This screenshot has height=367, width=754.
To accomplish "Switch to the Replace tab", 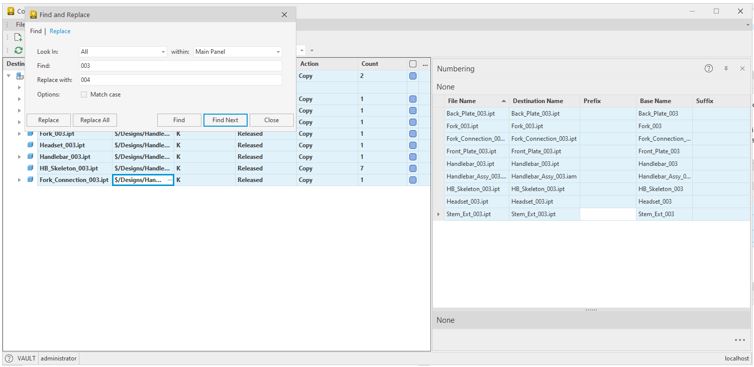I will (x=60, y=31).
